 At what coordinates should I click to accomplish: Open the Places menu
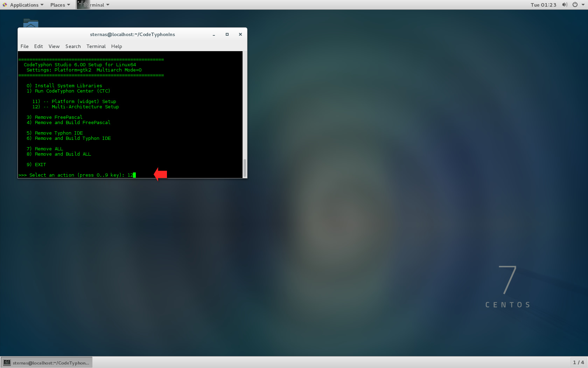click(60, 5)
